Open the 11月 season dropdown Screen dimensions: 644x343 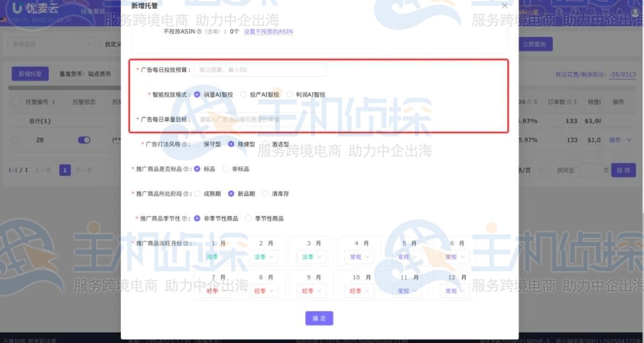(407, 291)
